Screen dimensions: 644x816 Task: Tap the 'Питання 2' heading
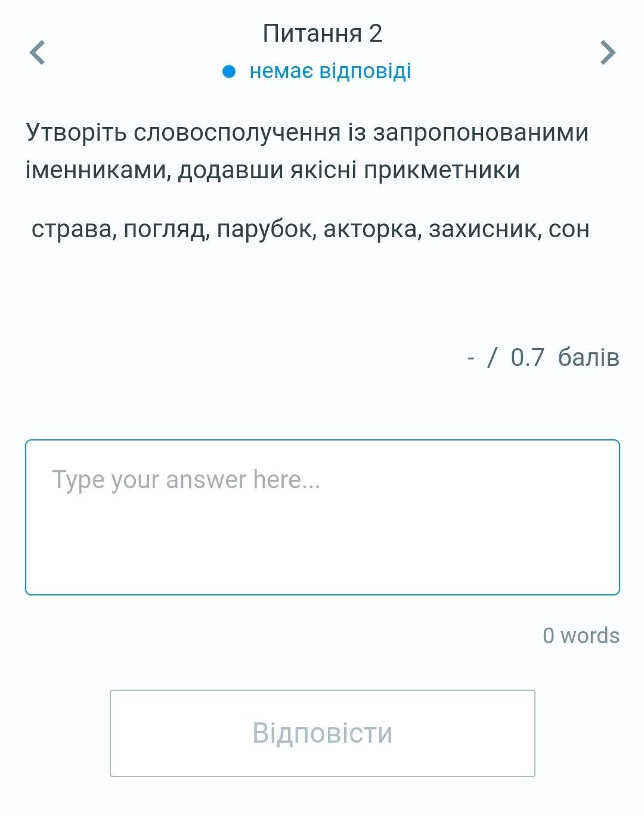pyautogui.click(x=322, y=33)
